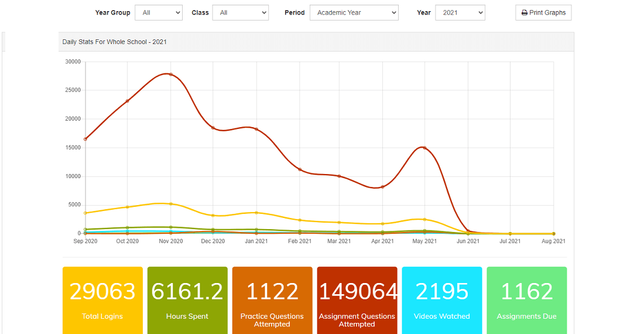Change the Year dropdown set to 2021
The image size is (644, 334).
pos(460,13)
